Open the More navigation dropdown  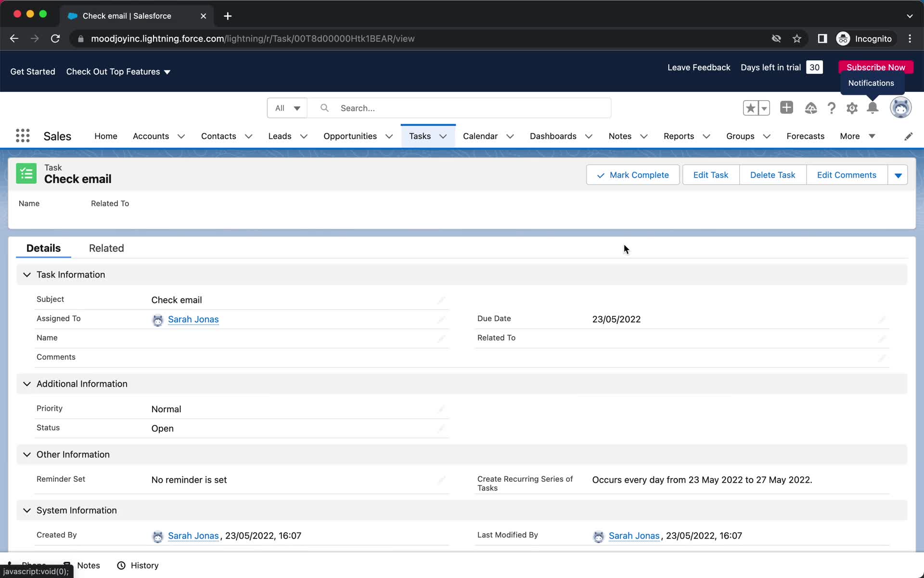(x=857, y=136)
